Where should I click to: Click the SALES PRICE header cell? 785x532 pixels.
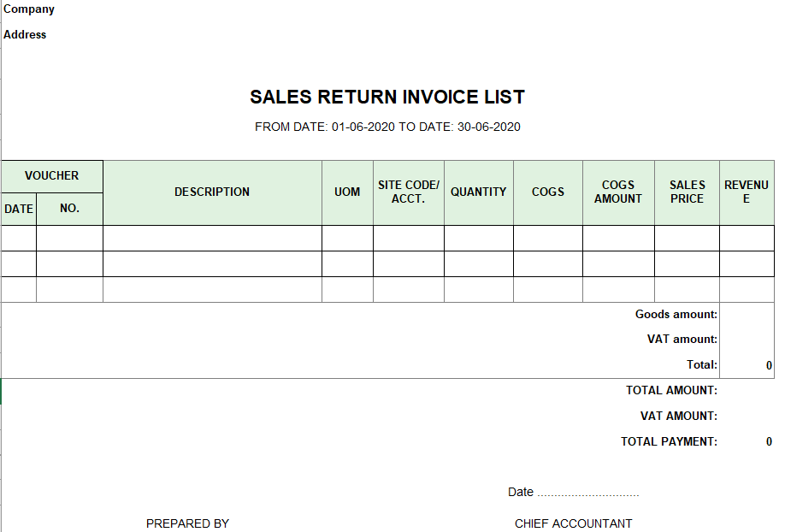pos(687,192)
